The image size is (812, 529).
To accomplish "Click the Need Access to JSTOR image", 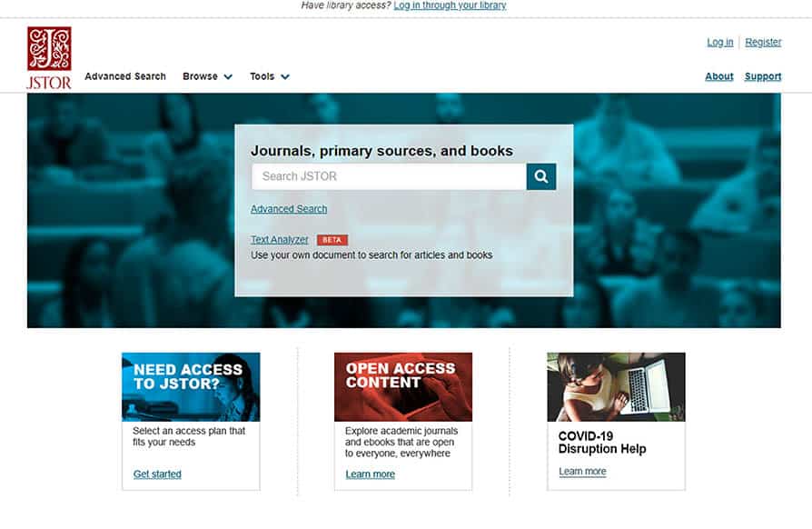I will [191, 387].
